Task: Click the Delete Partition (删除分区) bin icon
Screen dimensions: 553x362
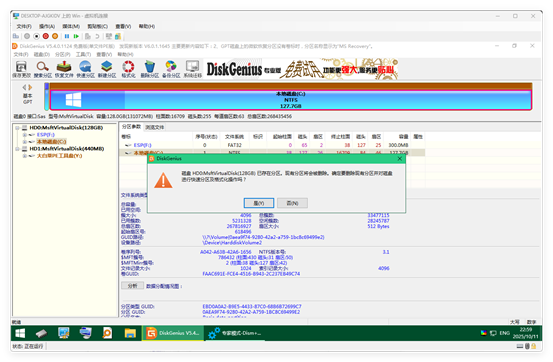Action: pos(150,69)
